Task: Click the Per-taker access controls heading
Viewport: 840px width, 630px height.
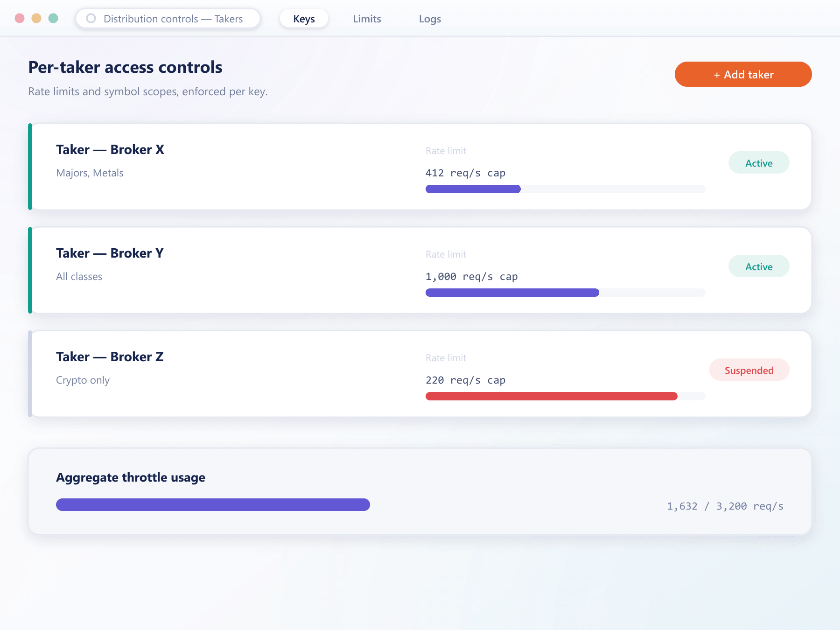Action: coord(125,67)
